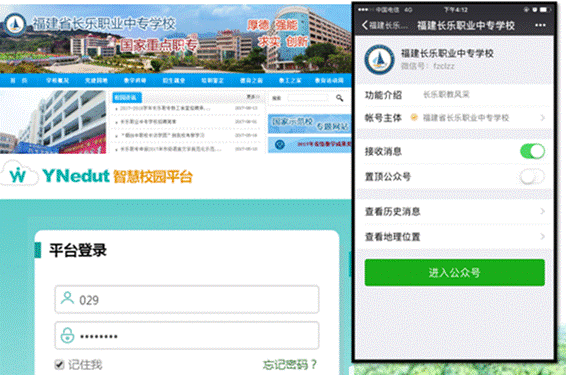Open 查看地理位置 via its chevron
The height and width of the screenshot is (375, 566).
pos(542,236)
